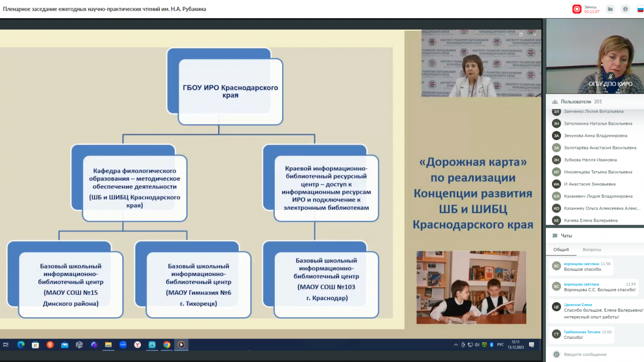Screen dimensions: 644x362
Task: Open the webinar info icon
Action: click(625, 9)
